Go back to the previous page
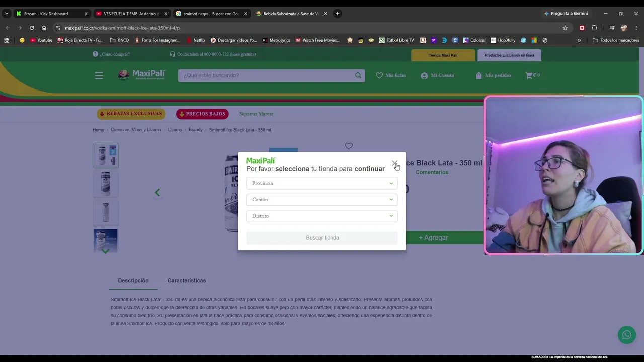The height and width of the screenshot is (362, 644). (x=8, y=28)
